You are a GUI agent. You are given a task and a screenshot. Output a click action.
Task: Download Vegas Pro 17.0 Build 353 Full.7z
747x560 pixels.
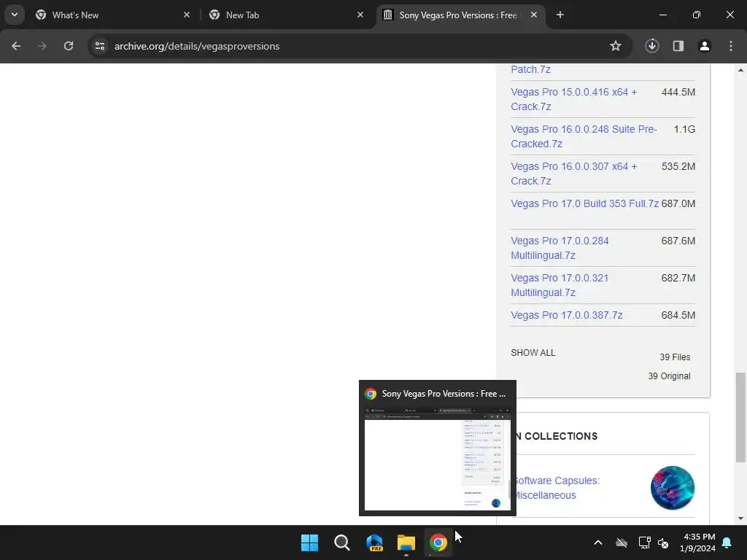point(584,203)
